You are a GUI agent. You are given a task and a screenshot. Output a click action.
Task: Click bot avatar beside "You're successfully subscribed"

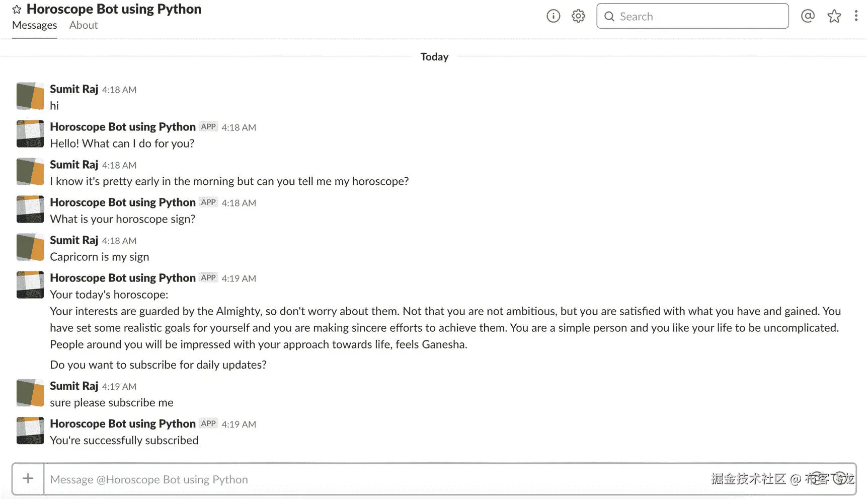coord(30,431)
